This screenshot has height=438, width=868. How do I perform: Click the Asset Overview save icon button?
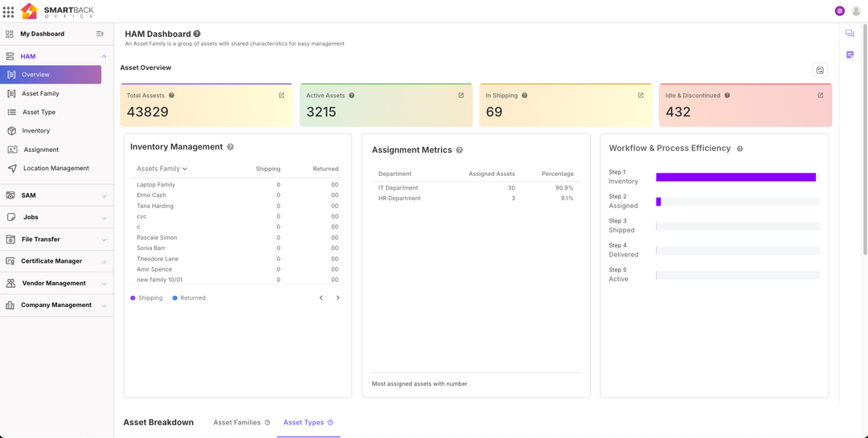(x=820, y=71)
